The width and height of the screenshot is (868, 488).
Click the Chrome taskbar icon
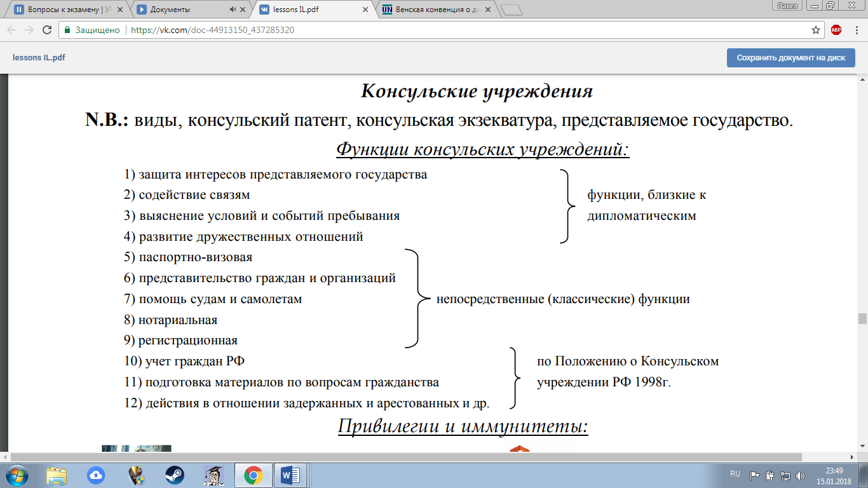253,475
